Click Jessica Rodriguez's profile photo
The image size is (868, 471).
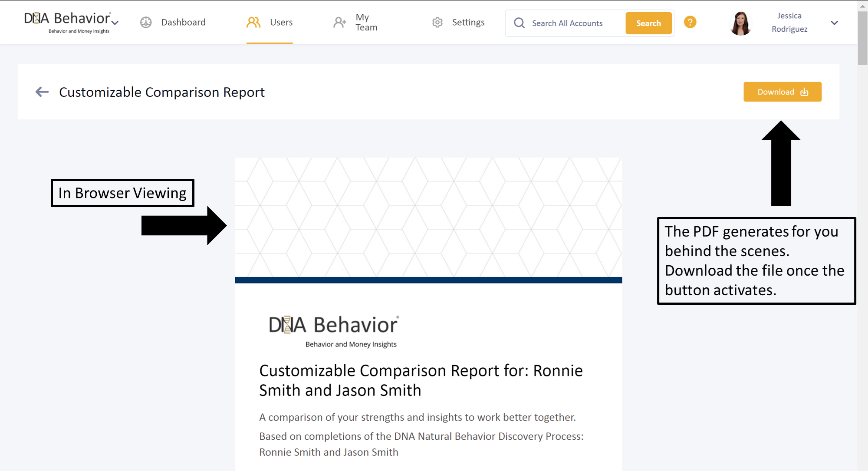coord(740,23)
